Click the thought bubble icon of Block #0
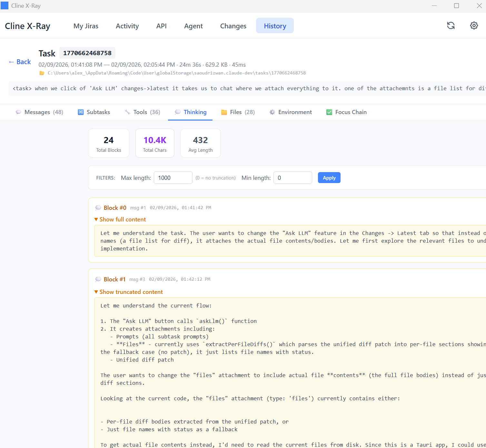 pos(98,208)
